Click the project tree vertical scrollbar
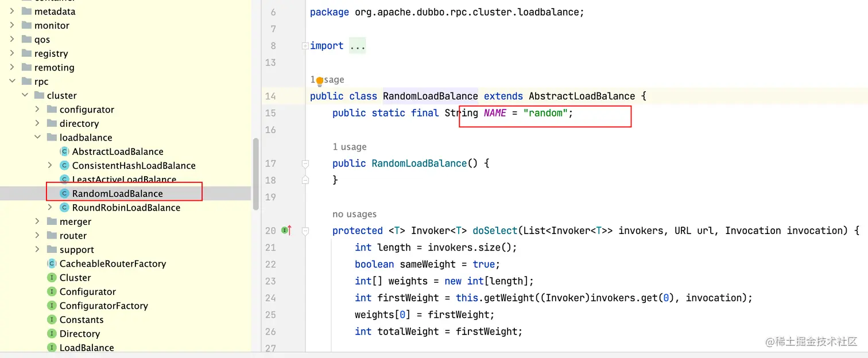The height and width of the screenshot is (358, 868). point(255,174)
